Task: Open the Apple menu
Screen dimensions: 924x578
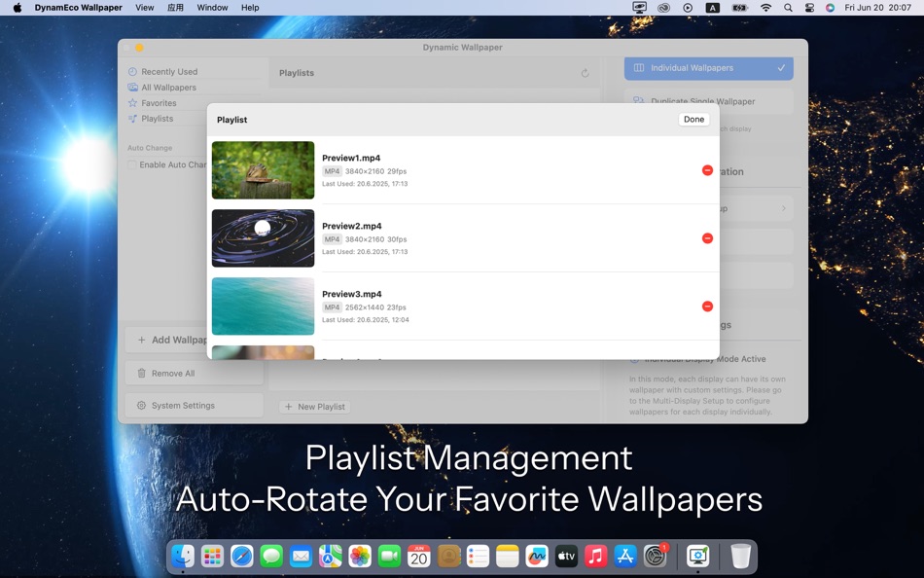Action: coord(18,8)
